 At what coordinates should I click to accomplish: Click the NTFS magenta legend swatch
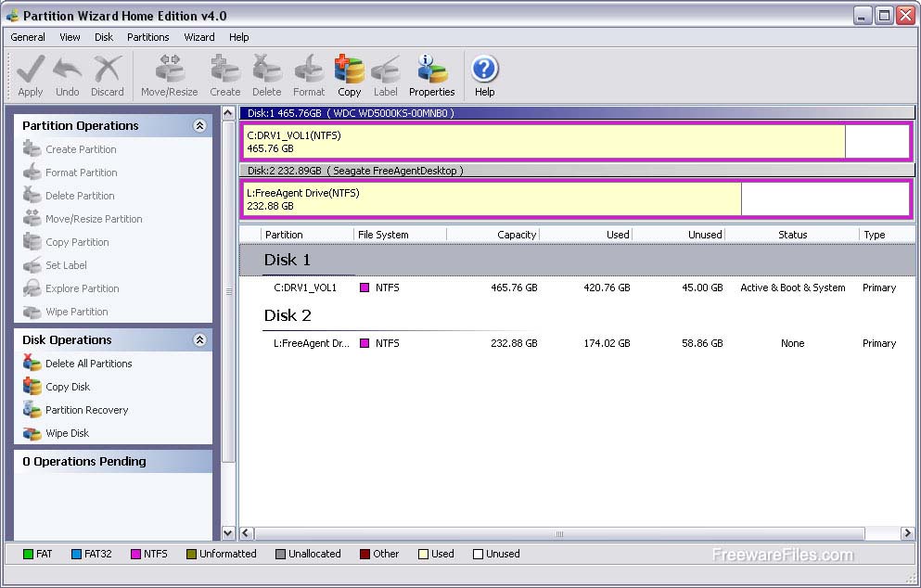coord(134,555)
